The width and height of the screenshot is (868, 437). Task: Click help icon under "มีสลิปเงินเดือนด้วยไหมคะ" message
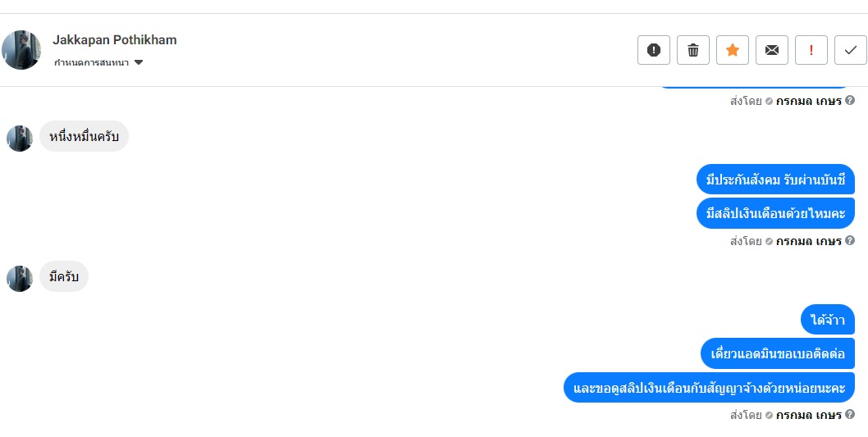(x=850, y=241)
